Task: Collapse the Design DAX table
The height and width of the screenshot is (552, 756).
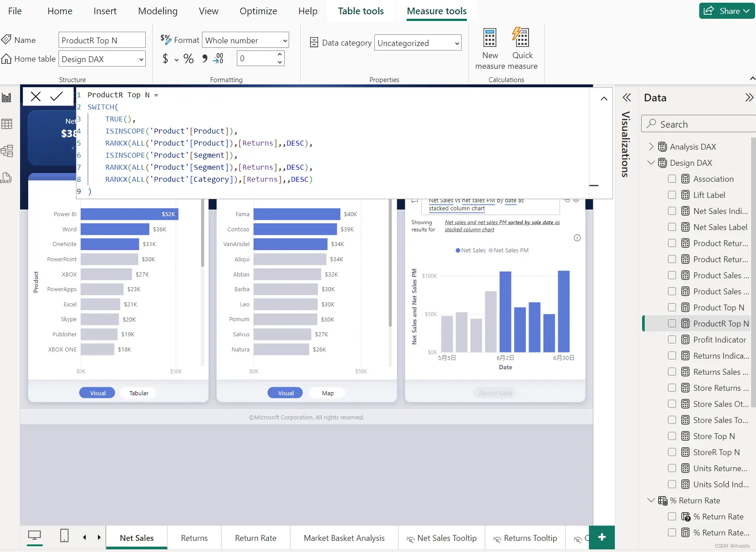Action: [x=651, y=163]
